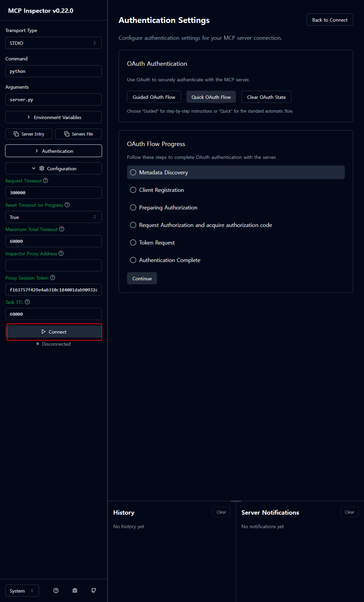Click the panel resize handle above History
Image resolution: width=364 pixels, height=602 pixels.
(x=236, y=501)
